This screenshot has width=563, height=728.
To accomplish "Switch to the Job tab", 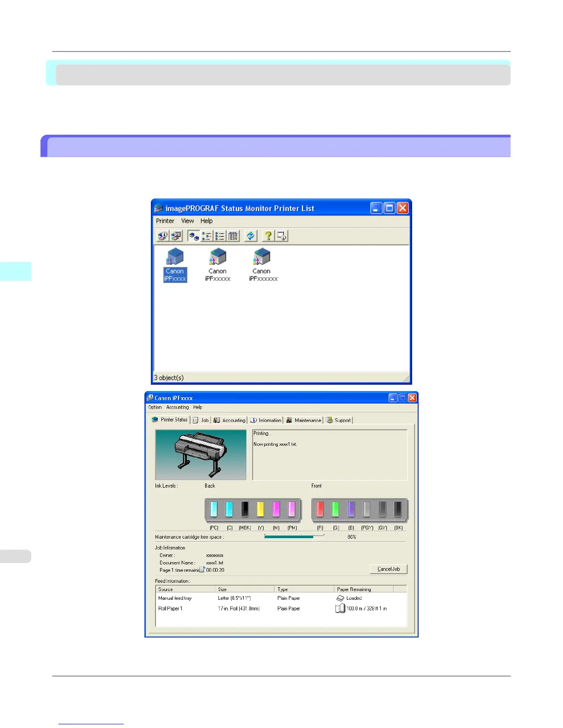I will pos(201,420).
